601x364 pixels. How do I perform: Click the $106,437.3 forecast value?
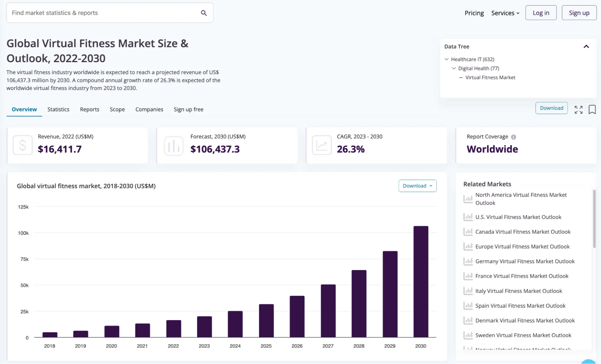click(215, 149)
